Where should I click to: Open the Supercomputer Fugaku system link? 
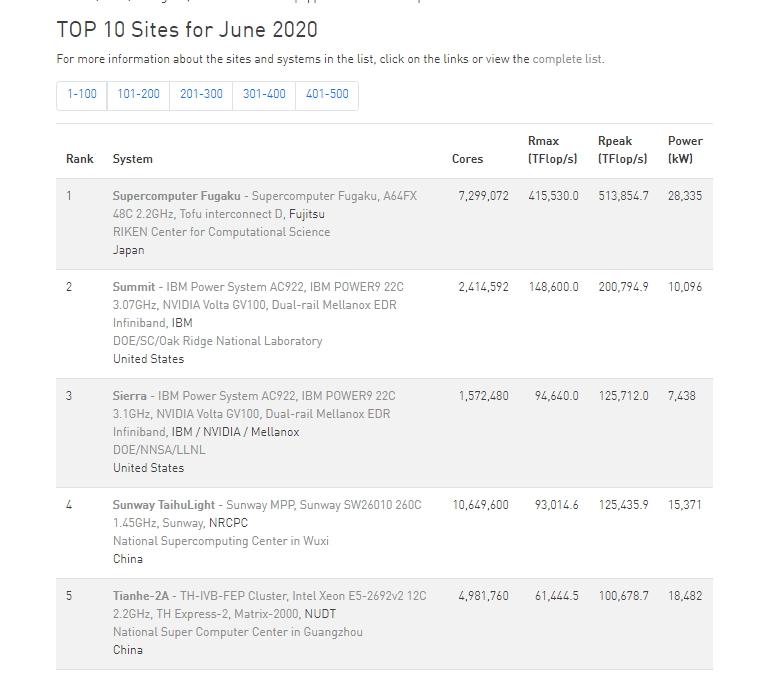pos(176,196)
